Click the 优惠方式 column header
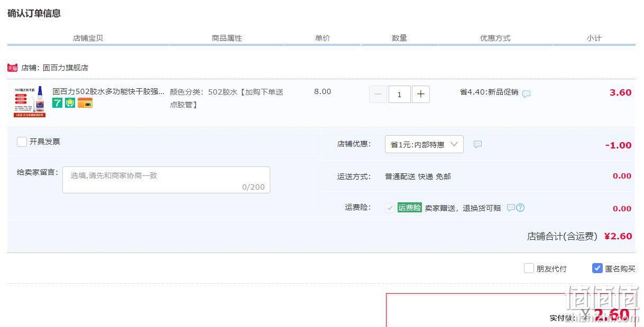The height and width of the screenshot is (327, 644). point(495,38)
